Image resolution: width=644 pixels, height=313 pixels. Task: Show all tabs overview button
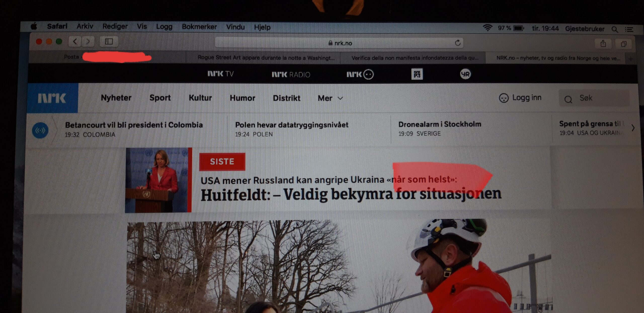pyautogui.click(x=624, y=44)
